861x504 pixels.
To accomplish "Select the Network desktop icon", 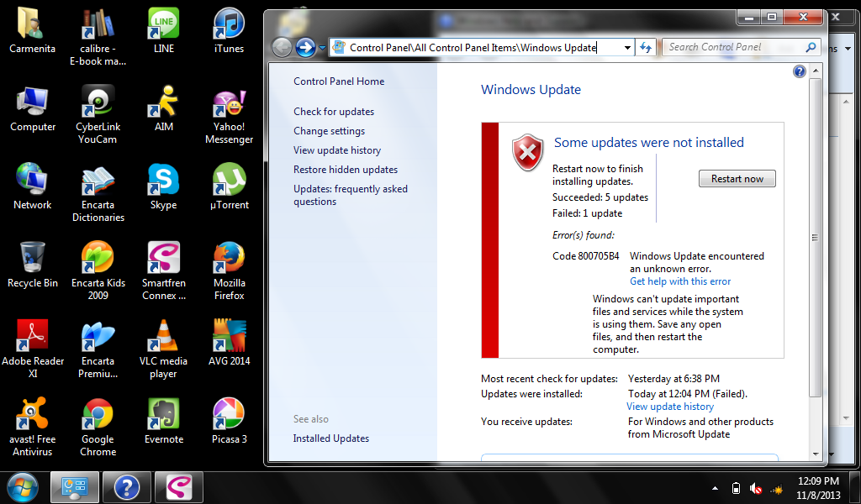I will coord(33,187).
